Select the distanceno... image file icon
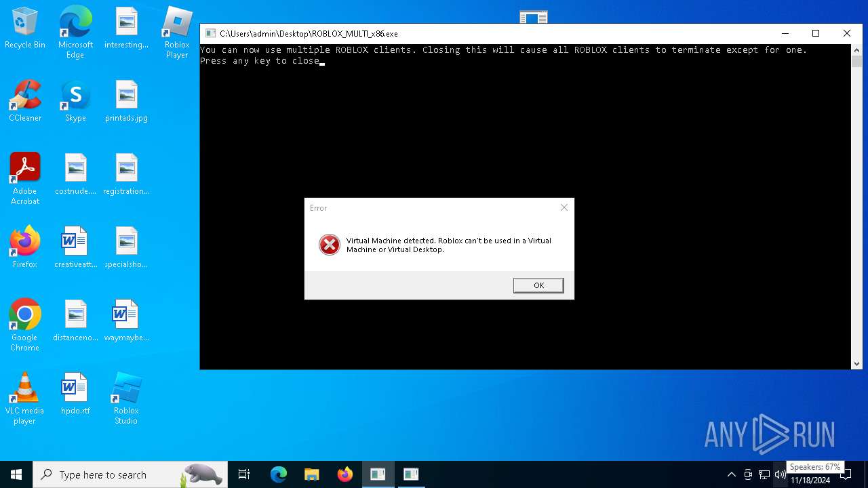The height and width of the screenshot is (488, 868). pyautogui.click(x=75, y=321)
